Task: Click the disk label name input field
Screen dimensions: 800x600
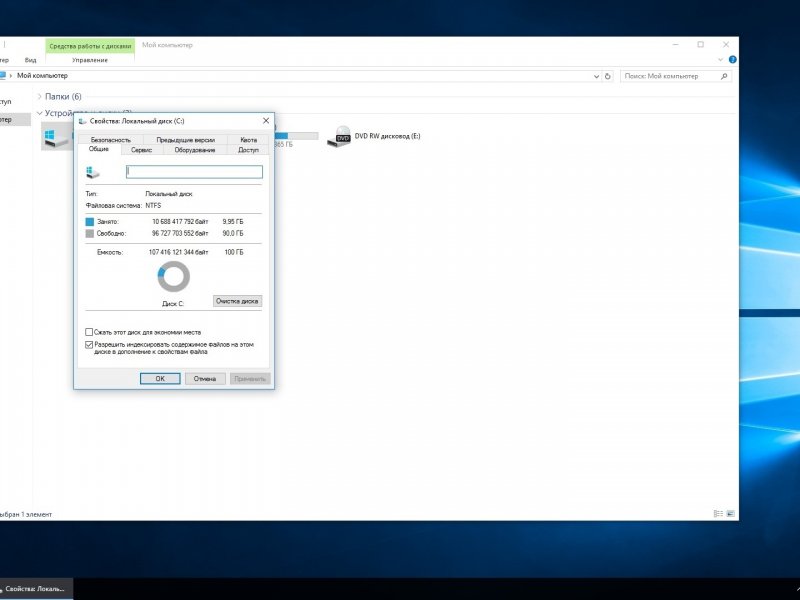Action: [194, 172]
